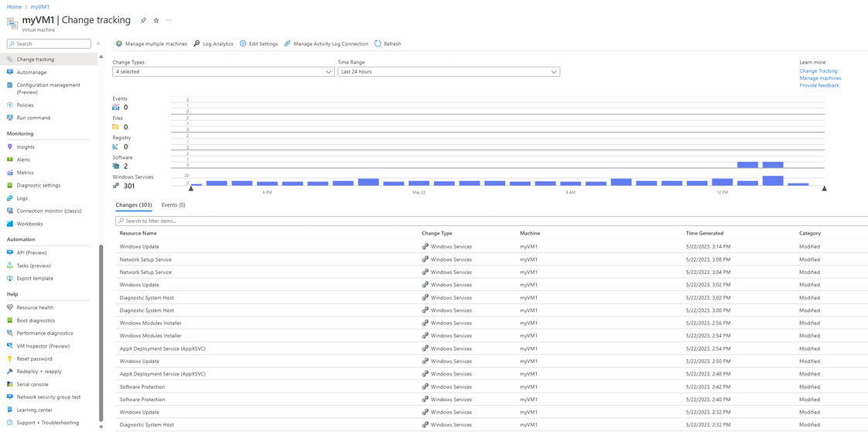
Task: Click the Alerts sidebar icon
Action: (x=10, y=159)
